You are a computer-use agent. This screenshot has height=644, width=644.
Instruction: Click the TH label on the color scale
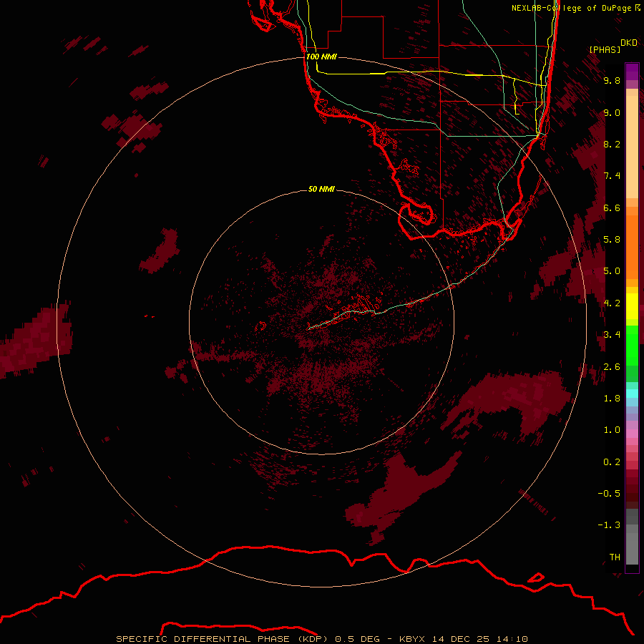(x=615, y=557)
